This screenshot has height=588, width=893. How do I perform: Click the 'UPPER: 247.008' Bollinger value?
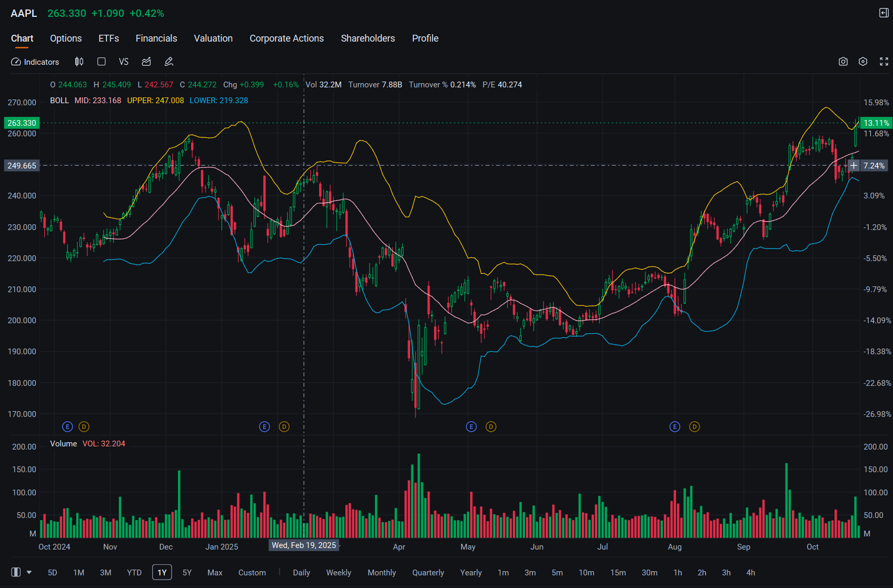point(156,101)
